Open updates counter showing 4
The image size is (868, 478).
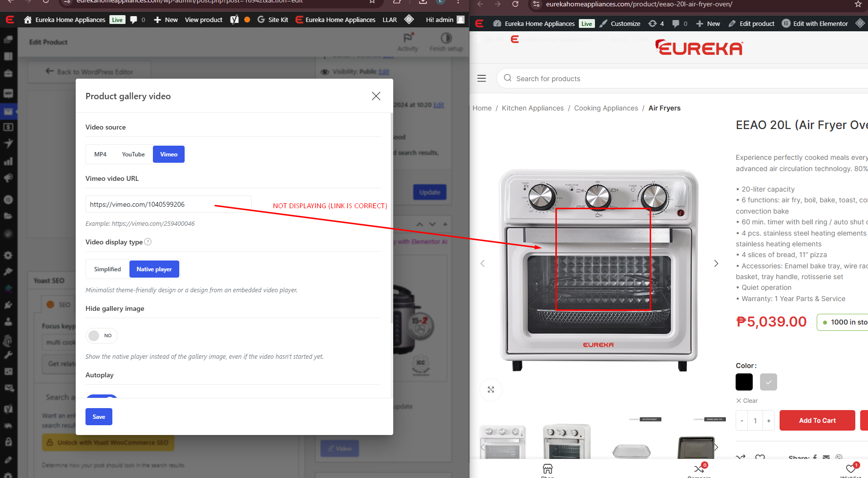pyautogui.click(x=656, y=23)
